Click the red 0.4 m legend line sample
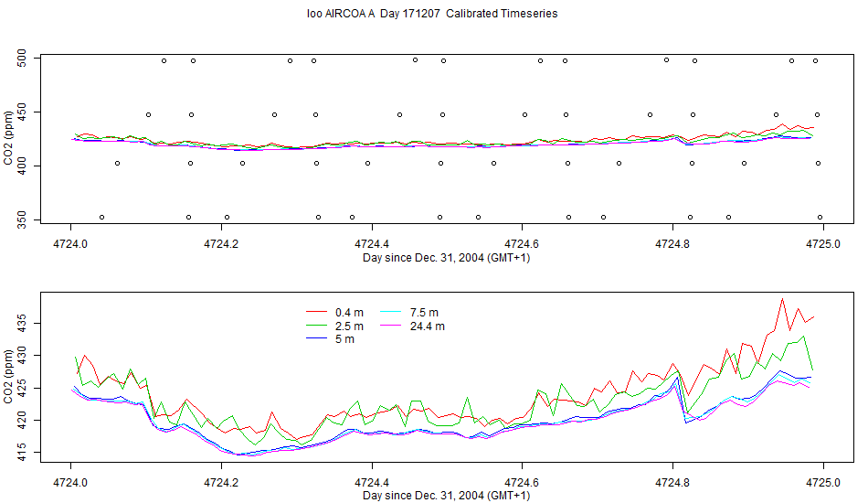868x503 pixels. (316, 313)
